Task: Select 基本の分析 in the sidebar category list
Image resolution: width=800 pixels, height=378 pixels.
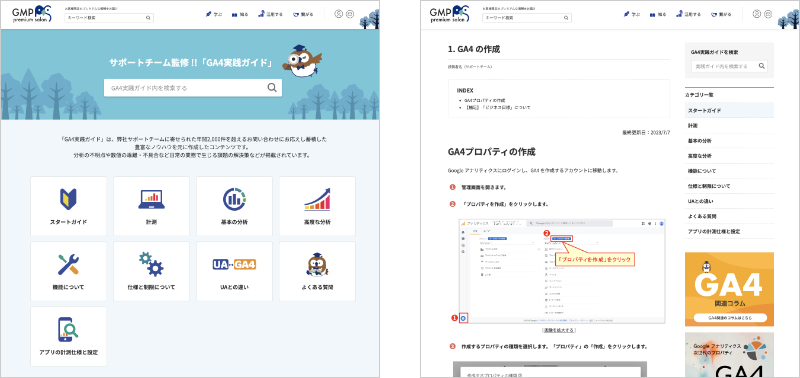Action: 729,140
